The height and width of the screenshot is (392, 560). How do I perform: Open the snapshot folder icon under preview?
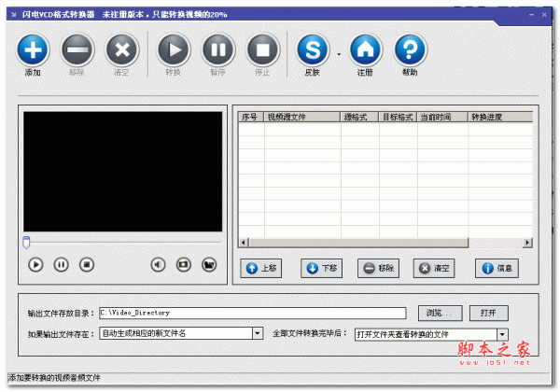pyautogui.click(x=209, y=265)
